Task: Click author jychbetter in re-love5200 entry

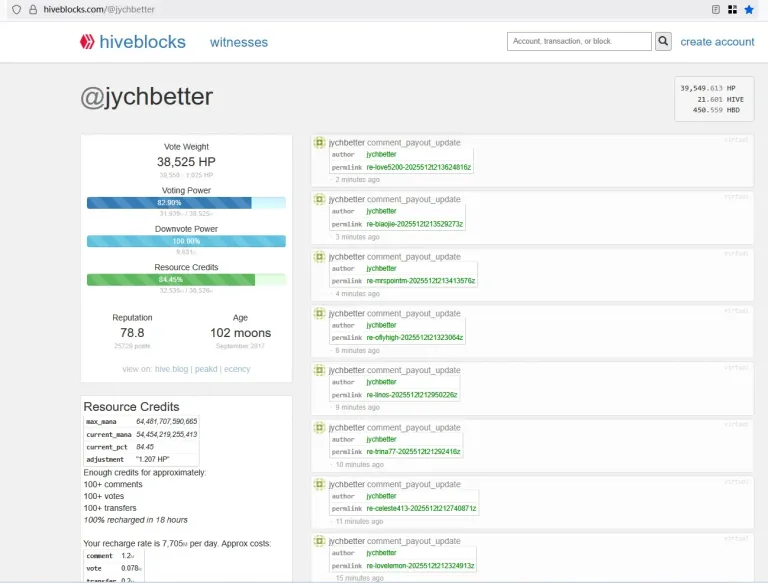Action: point(381,154)
